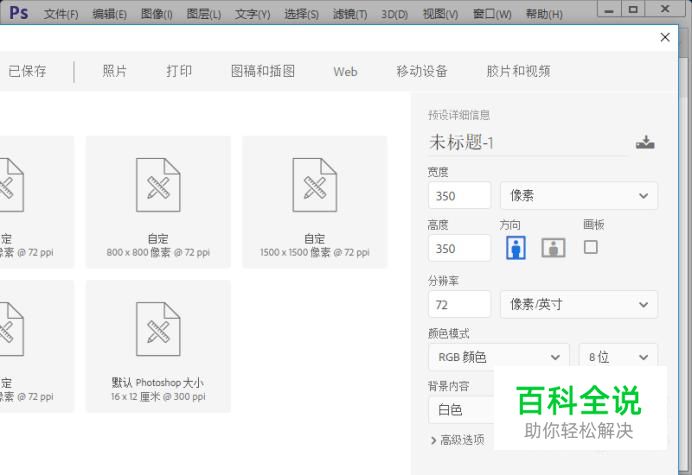Viewport: 692px width, 475px height.
Task: Open the 视图(V) menu
Action: coord(440,14)
